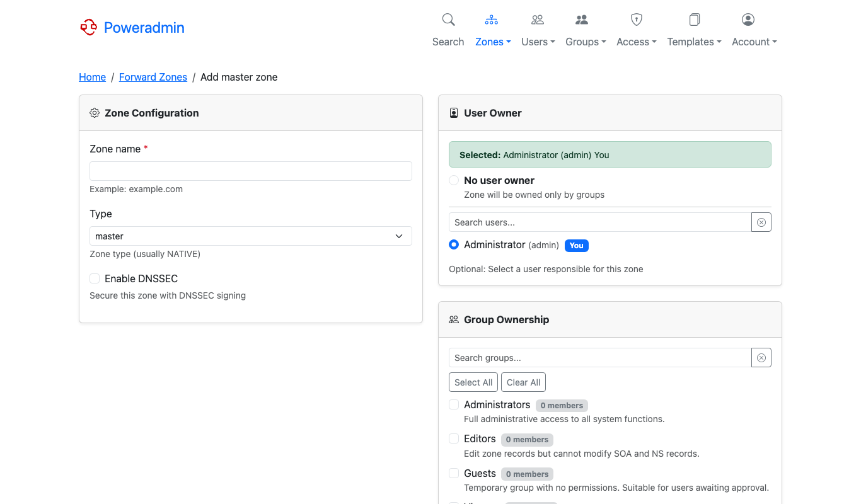Click 'Secure this zone with DNSSEC signing' text

168,295
